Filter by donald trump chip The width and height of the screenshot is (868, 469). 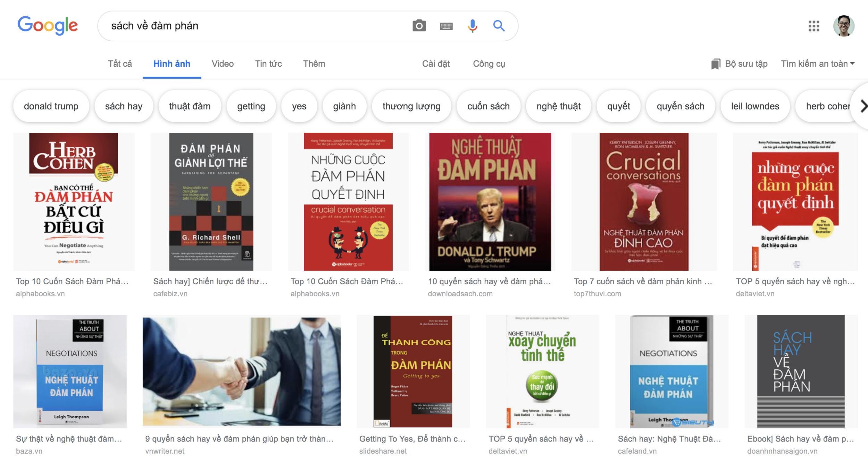click(x=51, y=106)
